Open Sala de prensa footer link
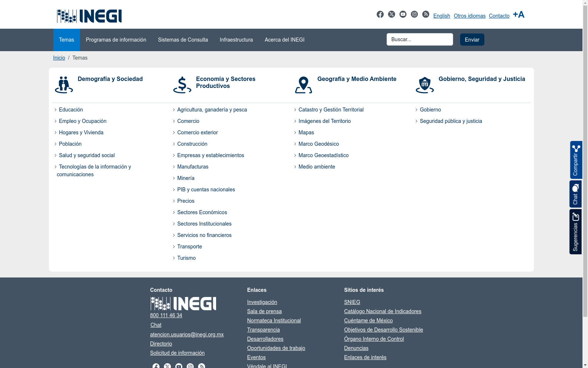The image size is (588, 368). tap(264, 311)
